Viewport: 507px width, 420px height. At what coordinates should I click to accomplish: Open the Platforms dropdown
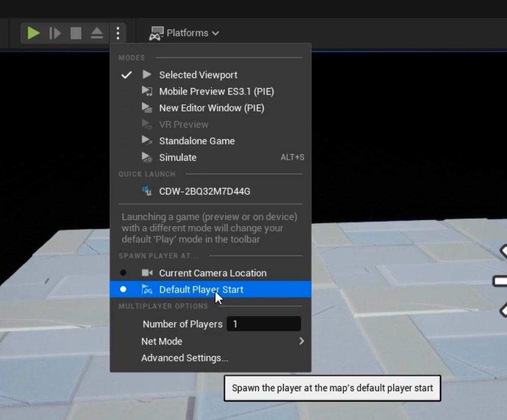tap(184, 33)
